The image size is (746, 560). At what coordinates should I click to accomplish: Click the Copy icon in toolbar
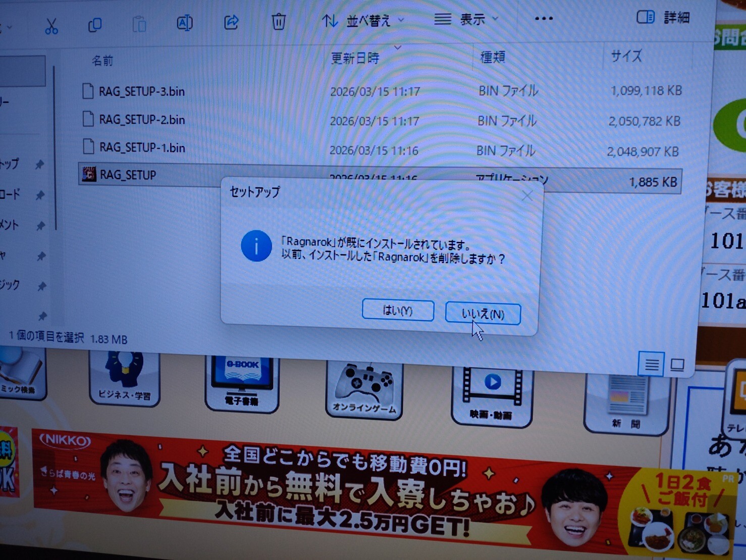pos(95,24)
